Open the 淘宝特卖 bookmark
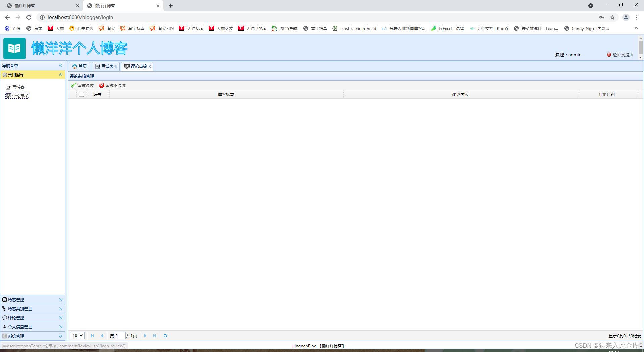 (132, 29)
